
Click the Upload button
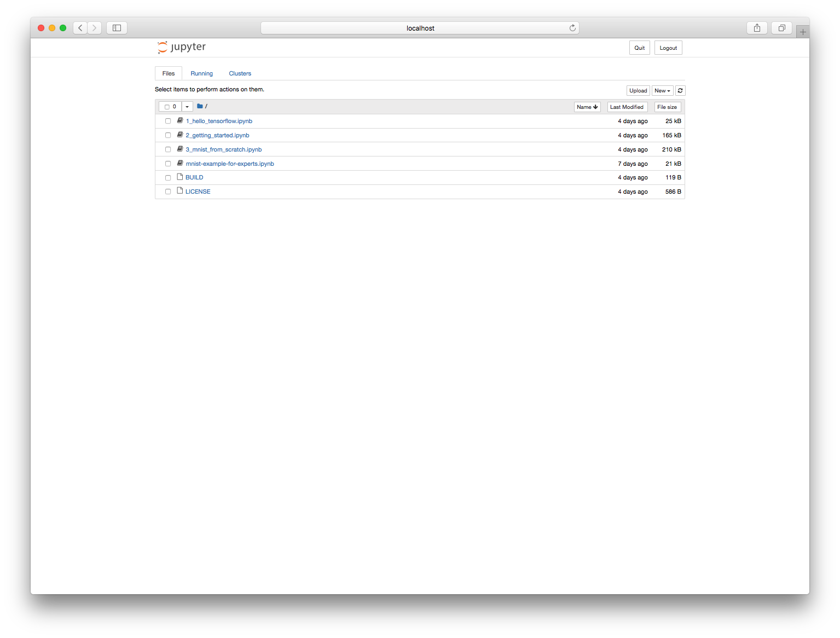click(638, 90)
